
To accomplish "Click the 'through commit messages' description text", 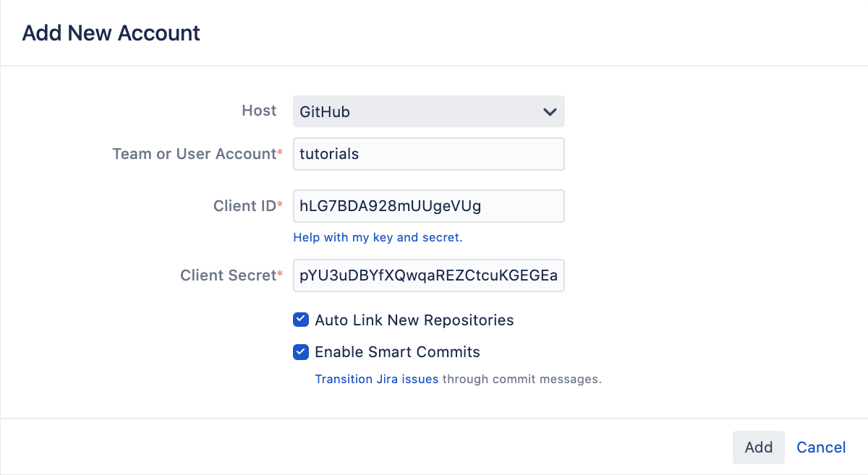I will click(x=522, y=379).
